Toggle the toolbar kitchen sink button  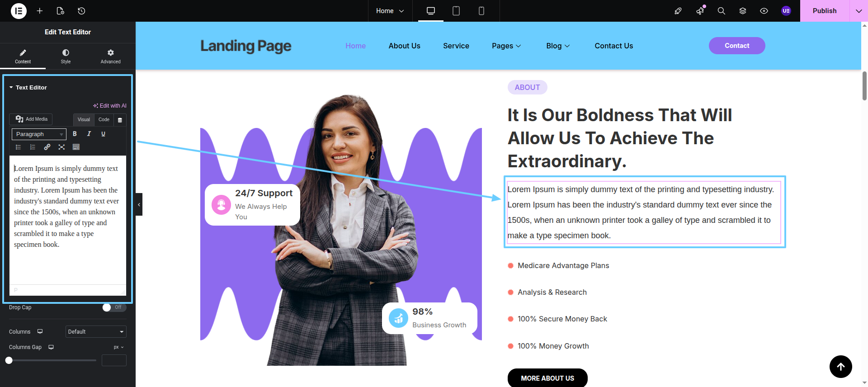point(76,147)
